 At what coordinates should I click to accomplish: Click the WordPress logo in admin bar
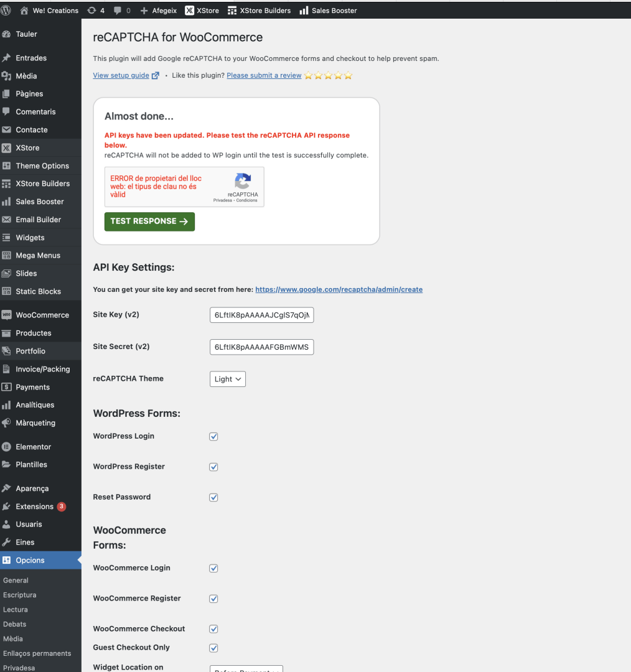pyautogui.click(x=6, y=11)
